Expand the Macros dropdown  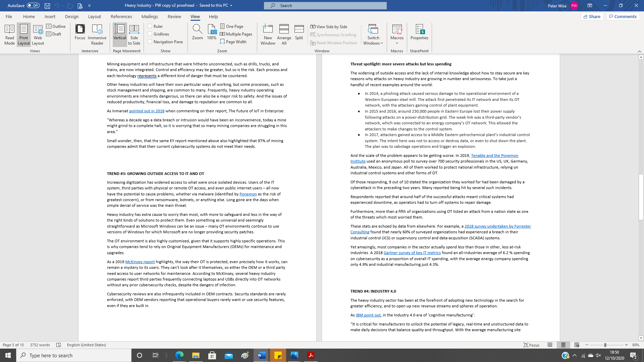point(397,43)
